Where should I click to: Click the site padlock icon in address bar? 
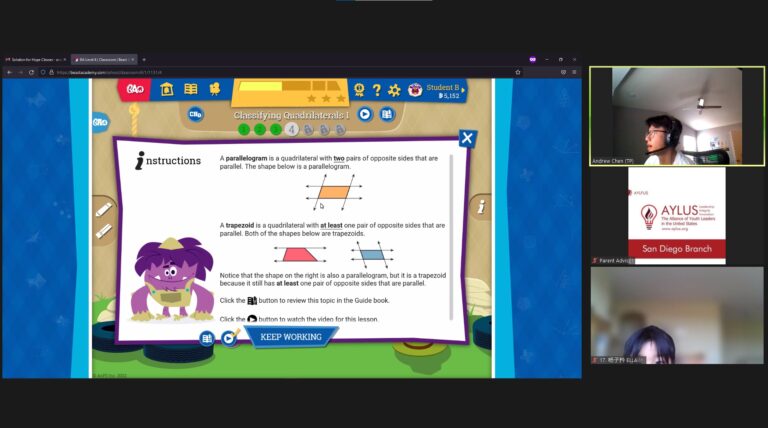coord(51,72)
